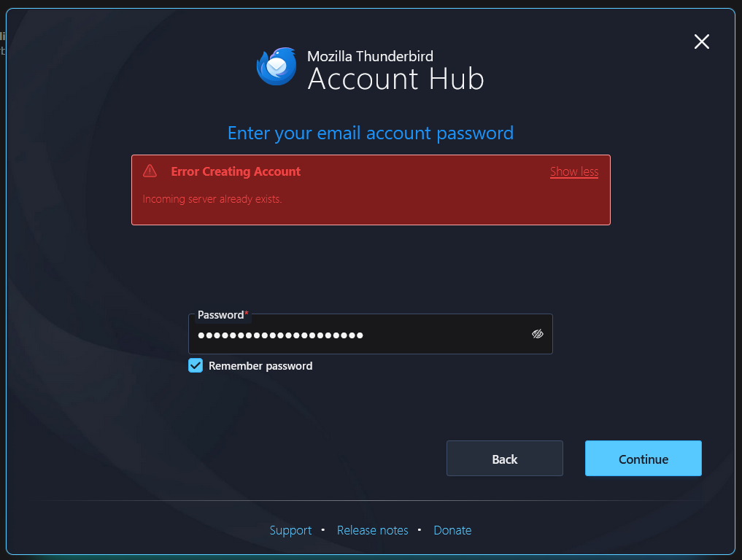Click the warning triangle icon in error banner
The height and width of the screenshot is (560, 742).
(x=150, y=171)
